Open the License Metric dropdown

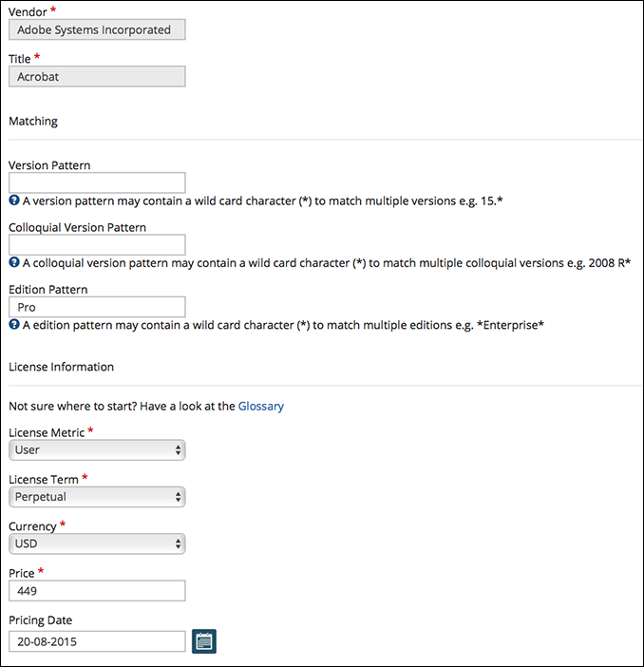(x=97, y=449)
